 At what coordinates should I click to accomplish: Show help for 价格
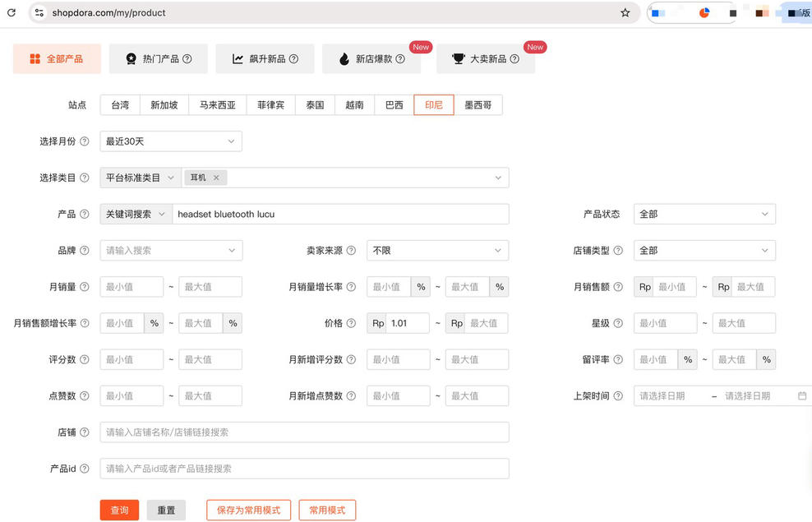coord(351,323)
